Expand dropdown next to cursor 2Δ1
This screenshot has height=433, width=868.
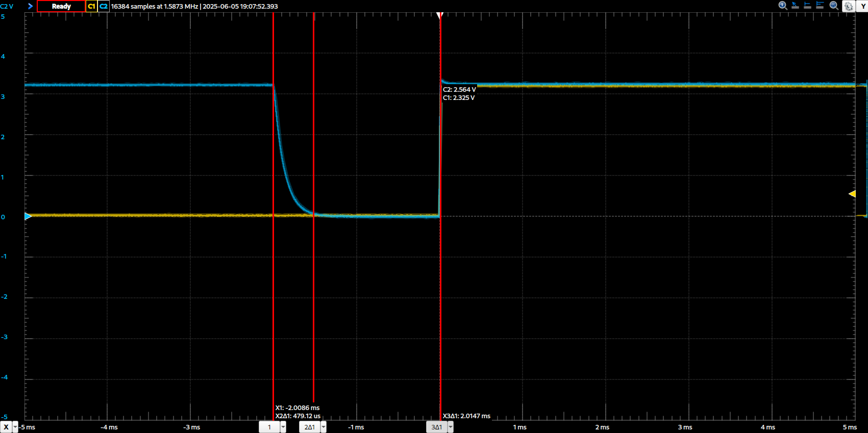click(x=324, y=427)
